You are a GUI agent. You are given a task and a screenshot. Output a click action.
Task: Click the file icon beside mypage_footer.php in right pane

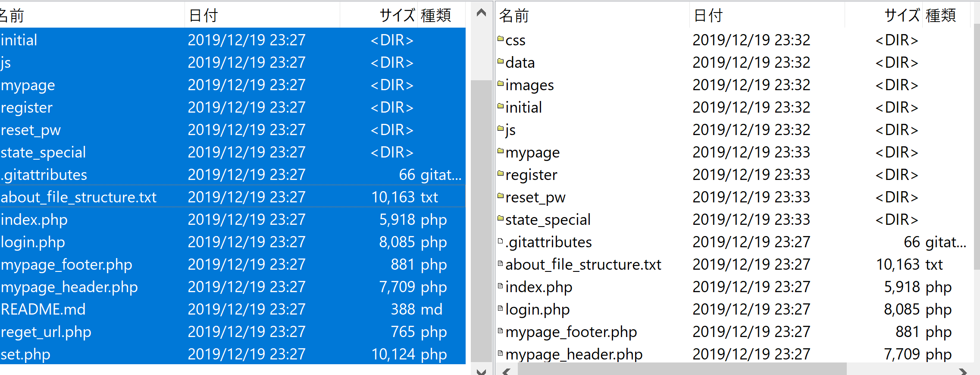pyautogui.click(x=500, y=331)
